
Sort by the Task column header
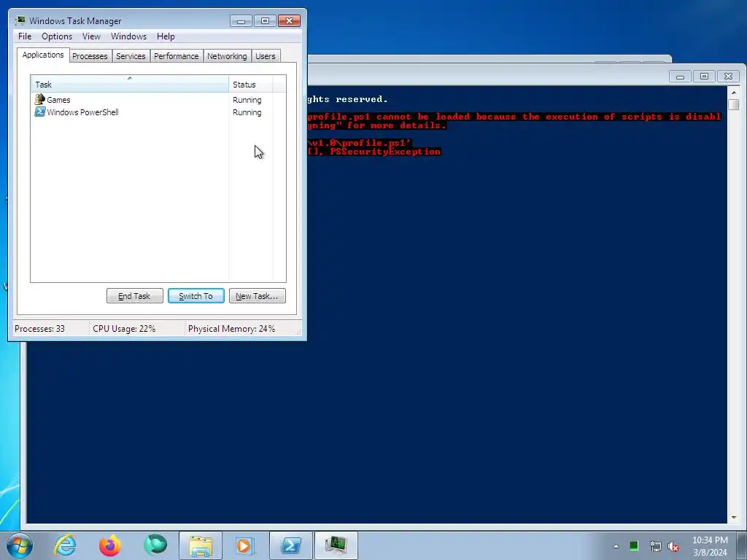130,84
